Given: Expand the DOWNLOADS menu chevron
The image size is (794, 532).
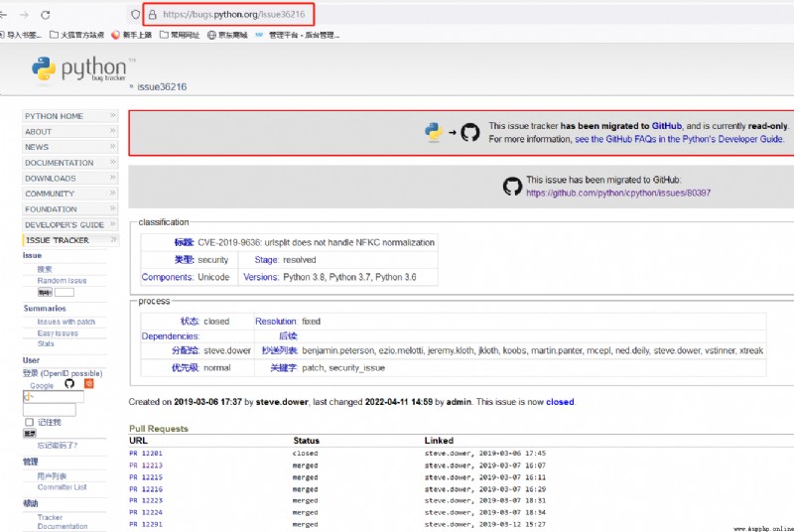Looking at the screenshot, I should click(113, 178).
